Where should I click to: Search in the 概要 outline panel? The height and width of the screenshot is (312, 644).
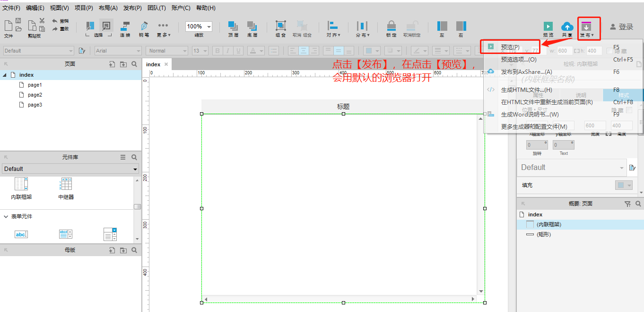point(638,204)
